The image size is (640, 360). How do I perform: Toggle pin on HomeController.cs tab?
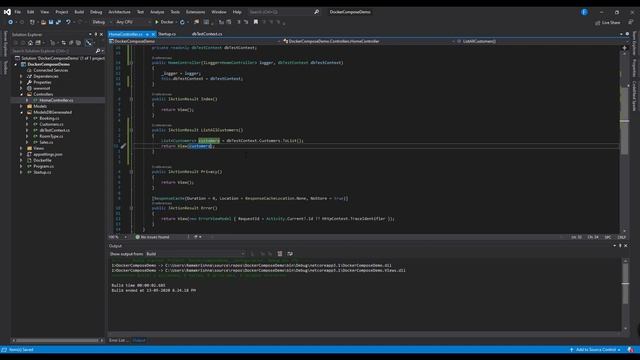click(x=147, y=34)
